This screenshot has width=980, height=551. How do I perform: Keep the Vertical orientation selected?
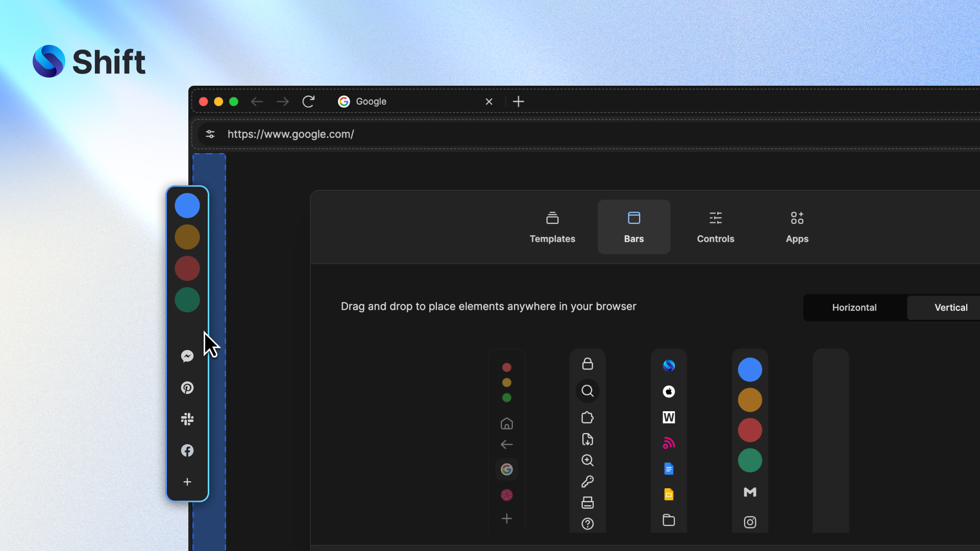tap(951, 307)
